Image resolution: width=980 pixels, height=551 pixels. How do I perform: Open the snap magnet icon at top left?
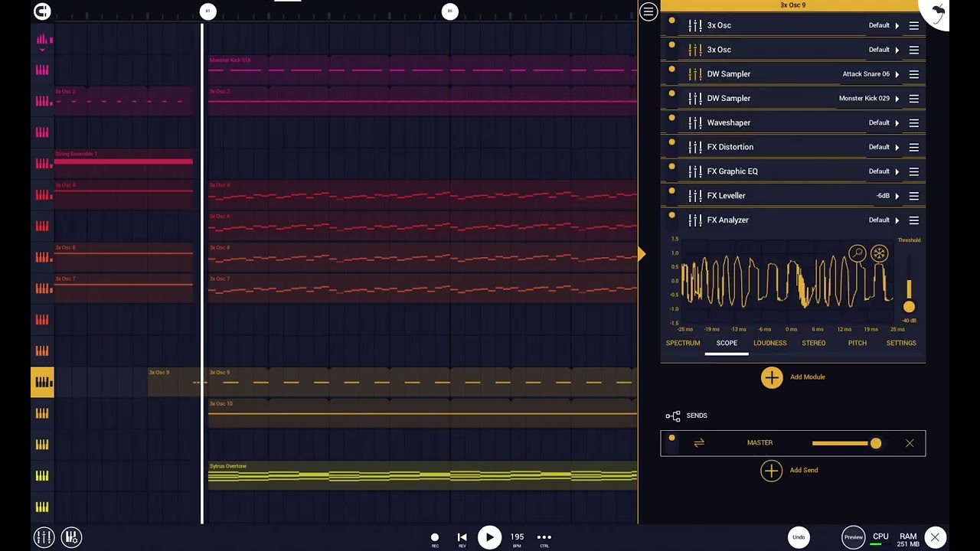42,11
